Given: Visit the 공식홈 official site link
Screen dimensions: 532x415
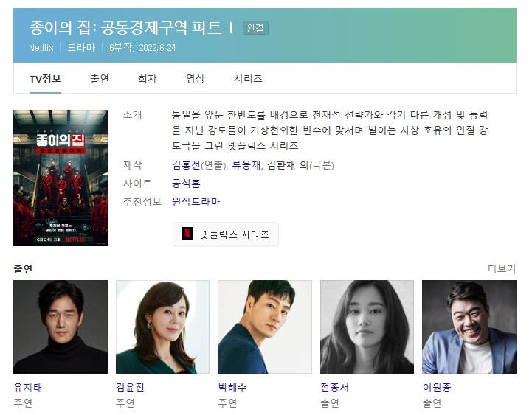Looking at the screenshot, I should click(x=186, y=184).
